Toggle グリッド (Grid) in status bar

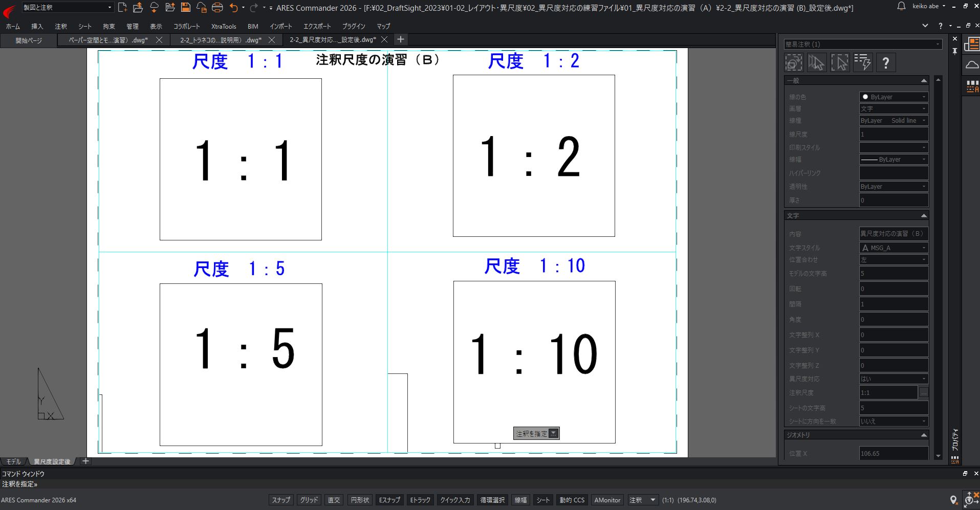309,500
